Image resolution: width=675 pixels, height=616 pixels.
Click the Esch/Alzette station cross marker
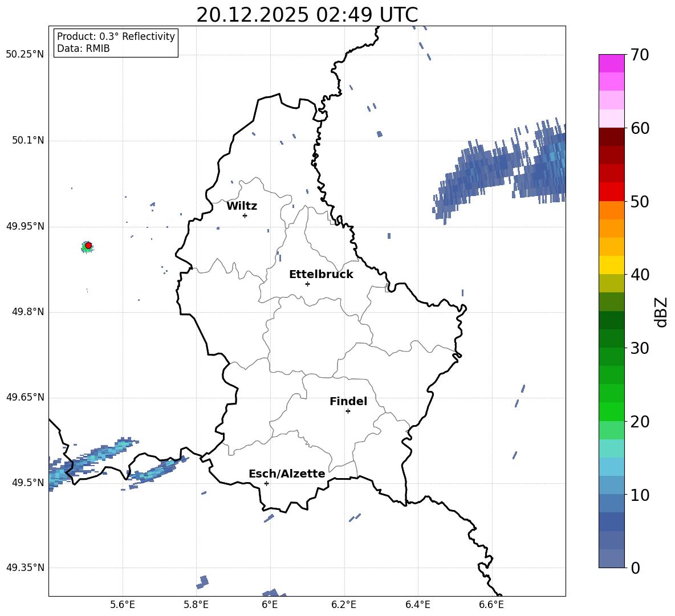pyautogui.click(x=266, y=483)
